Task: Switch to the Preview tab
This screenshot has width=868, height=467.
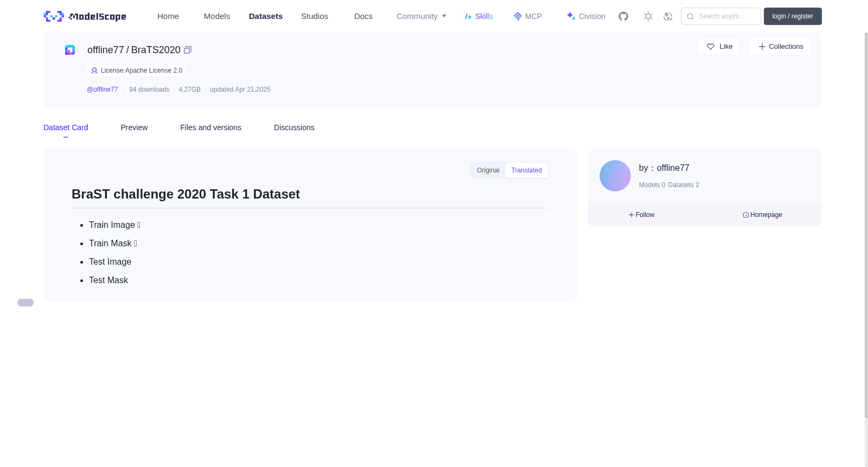Action: 134,127
